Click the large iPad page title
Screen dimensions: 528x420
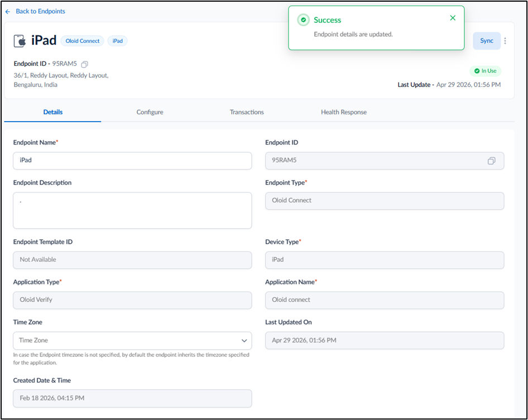(x=44, y=40)
